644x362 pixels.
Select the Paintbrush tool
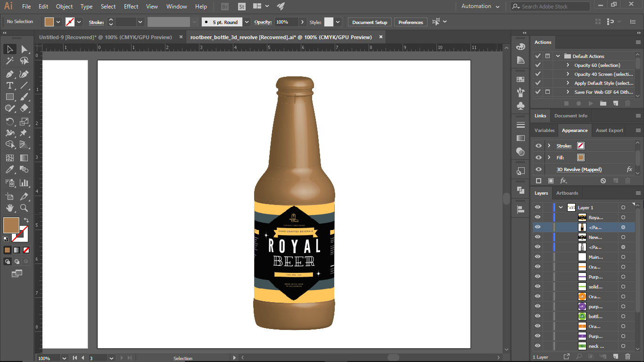click(24, 97)
